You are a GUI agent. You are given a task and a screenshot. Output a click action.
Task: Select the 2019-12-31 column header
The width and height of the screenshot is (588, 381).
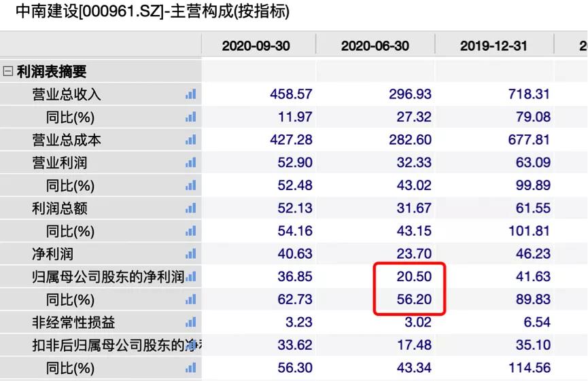point(494,46)
